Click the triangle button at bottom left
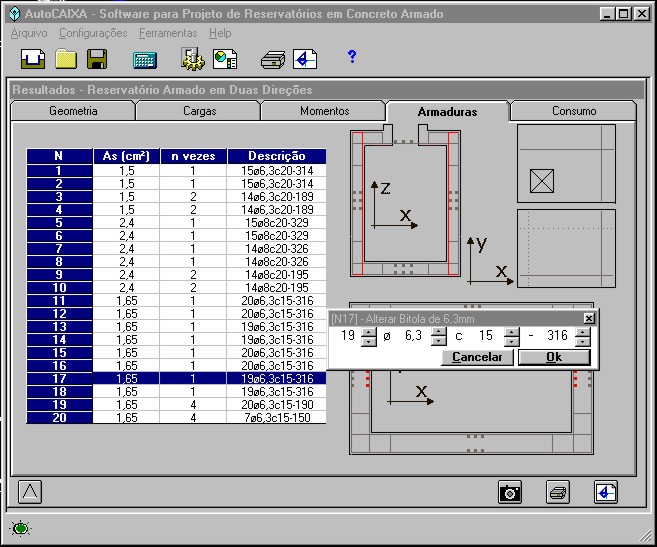This screenshot has width=657, height=547. click(x=30, y=492)
